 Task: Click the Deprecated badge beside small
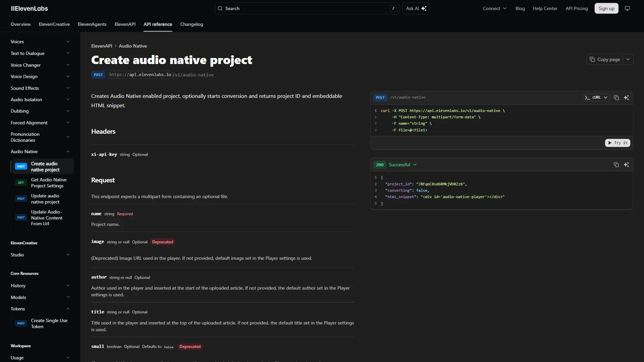[x=190, y=347]
